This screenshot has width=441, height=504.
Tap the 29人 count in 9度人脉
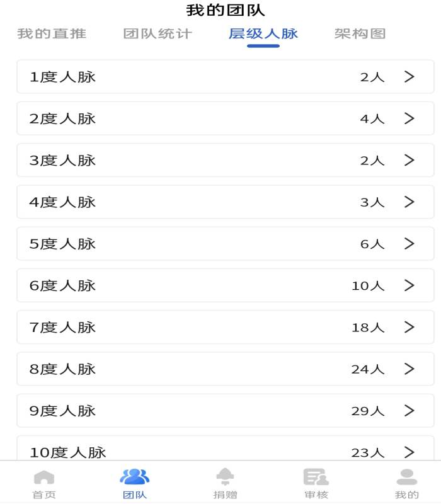(x=368, y=411)
